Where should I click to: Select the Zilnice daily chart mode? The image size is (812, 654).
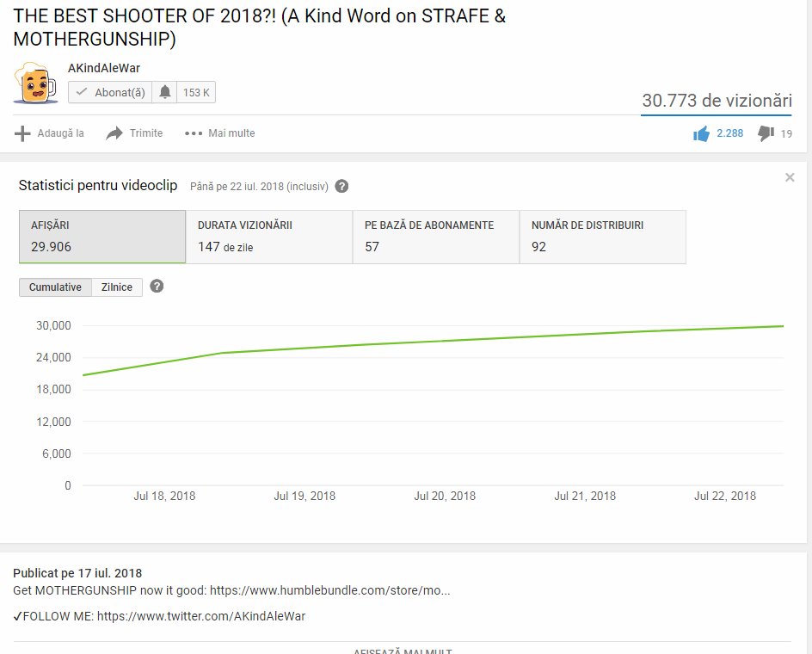pos(117,287)
